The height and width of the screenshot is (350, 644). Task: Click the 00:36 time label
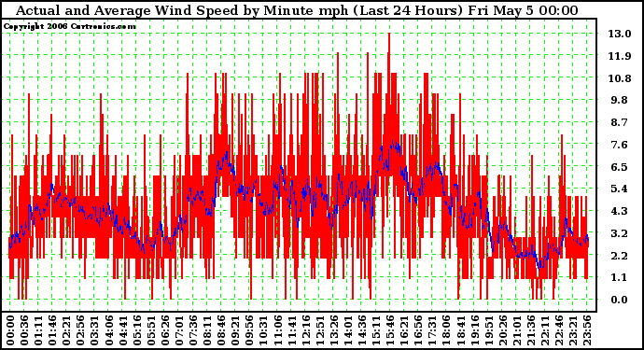[24, 330]
